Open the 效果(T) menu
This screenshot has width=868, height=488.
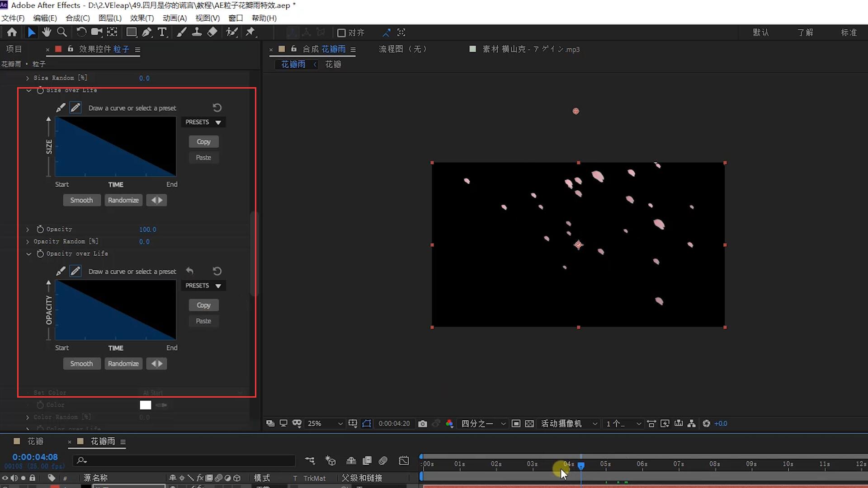pyautogui.click(x=142, y=18)
